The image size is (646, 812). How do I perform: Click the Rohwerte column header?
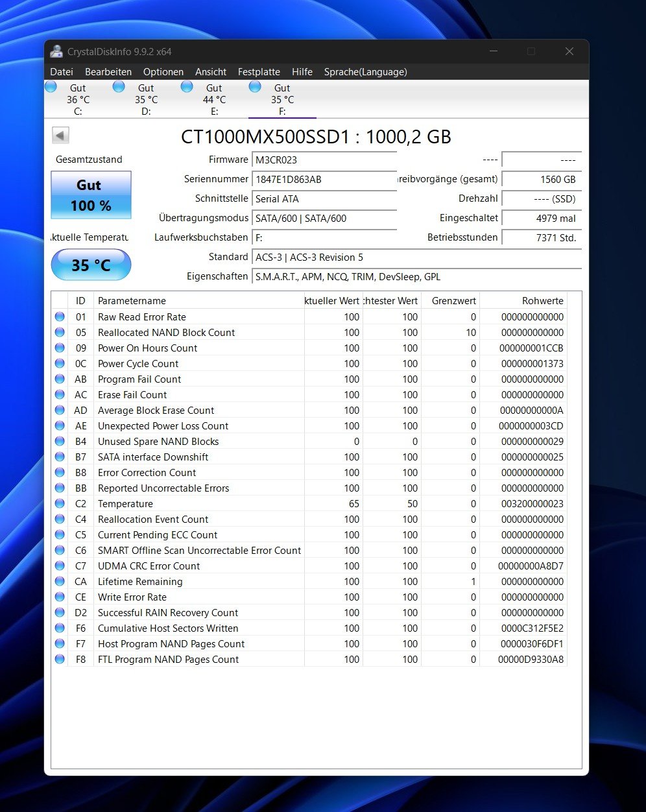coord(523,300)
